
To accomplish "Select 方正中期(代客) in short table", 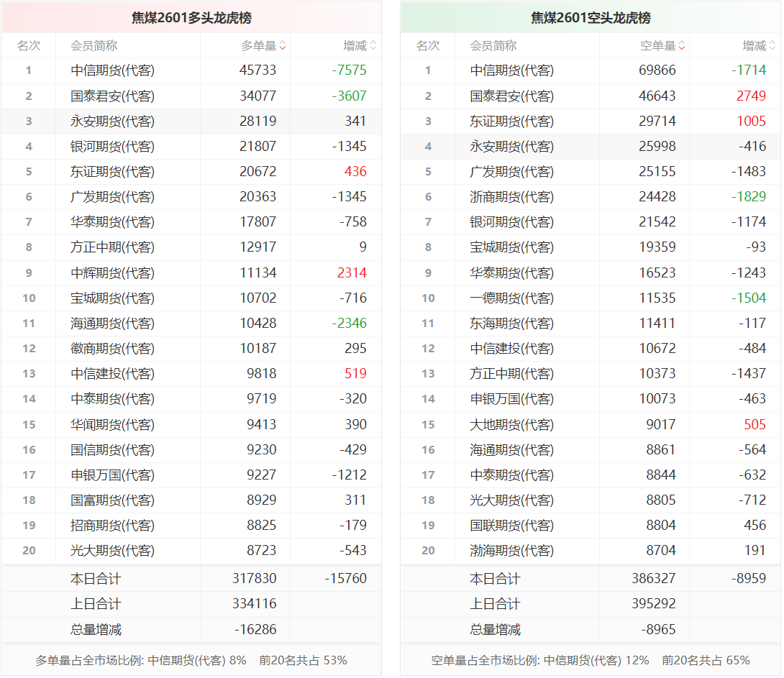I will pos(512,374).
